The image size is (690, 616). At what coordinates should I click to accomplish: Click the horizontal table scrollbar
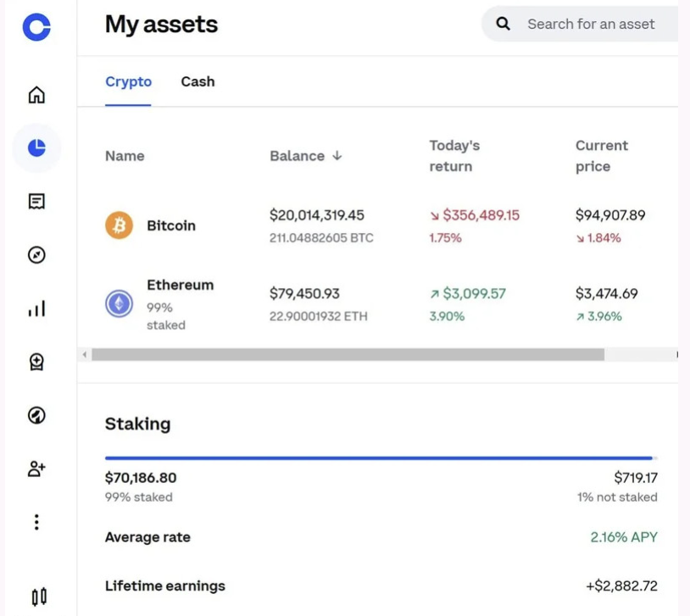[x=348, y=354]
